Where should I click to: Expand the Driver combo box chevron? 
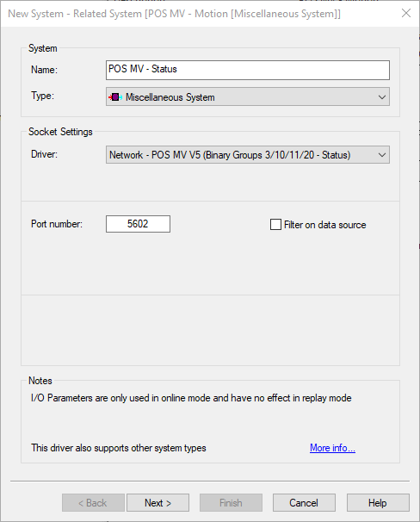point(382,155)
